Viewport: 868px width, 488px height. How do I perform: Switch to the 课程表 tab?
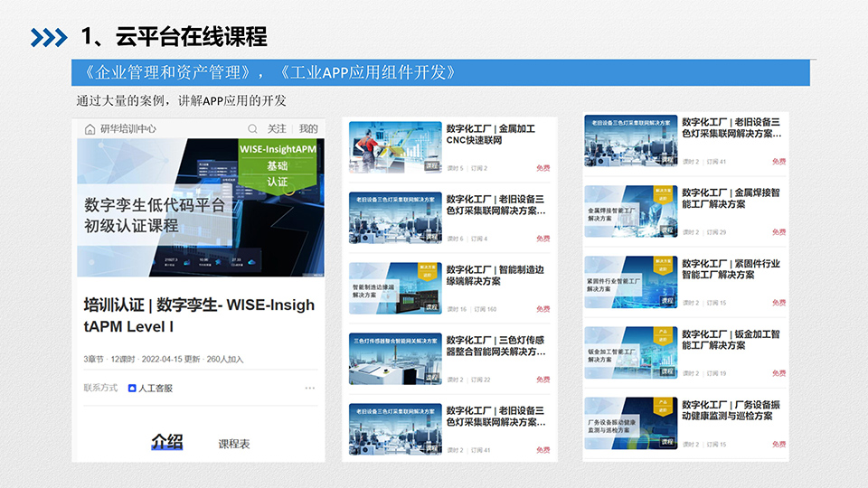point(234,444)
